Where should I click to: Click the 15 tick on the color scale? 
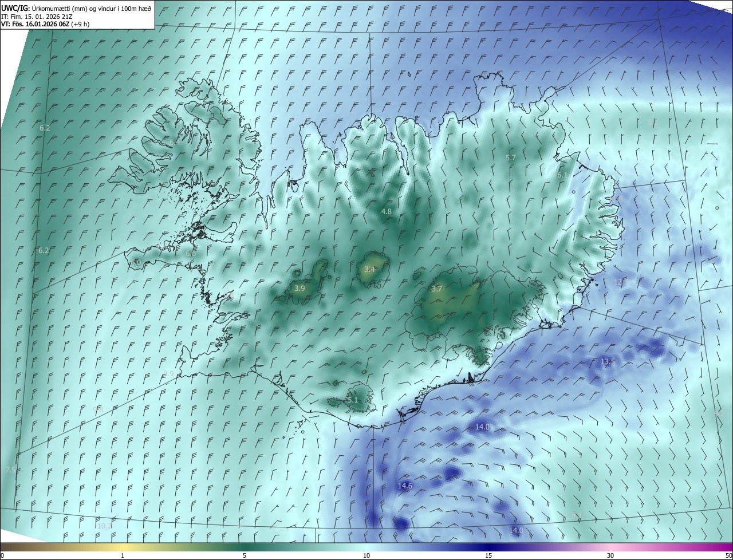pos(488,555)
